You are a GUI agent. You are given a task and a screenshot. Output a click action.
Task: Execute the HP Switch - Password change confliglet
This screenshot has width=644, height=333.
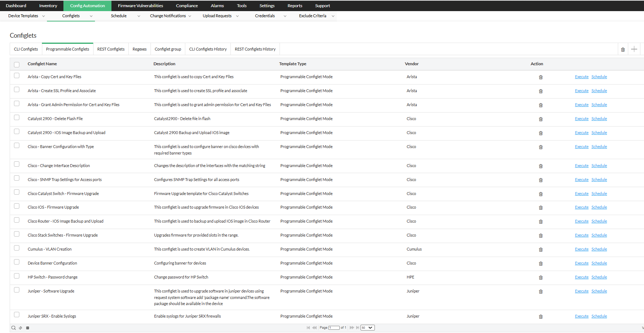(x=581, y=277)
